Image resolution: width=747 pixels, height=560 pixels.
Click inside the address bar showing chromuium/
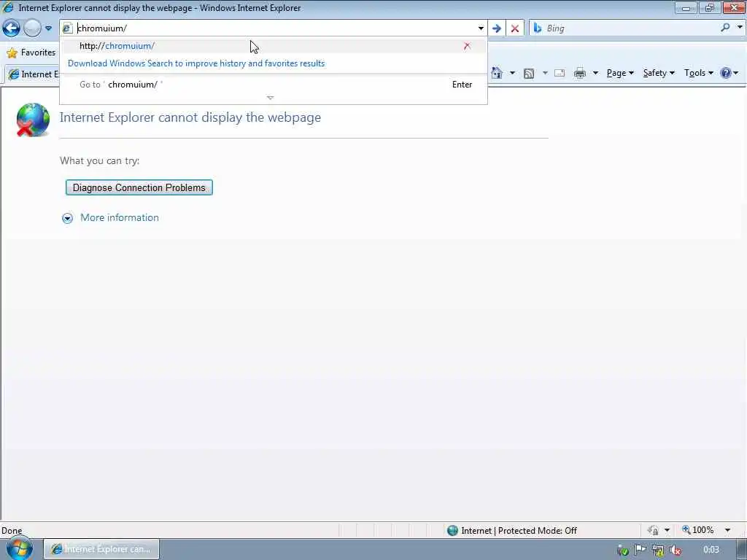coord(275,28)
